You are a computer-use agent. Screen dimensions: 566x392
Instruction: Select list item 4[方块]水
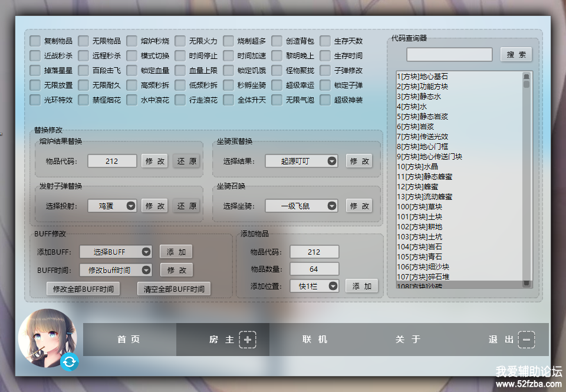459,107
